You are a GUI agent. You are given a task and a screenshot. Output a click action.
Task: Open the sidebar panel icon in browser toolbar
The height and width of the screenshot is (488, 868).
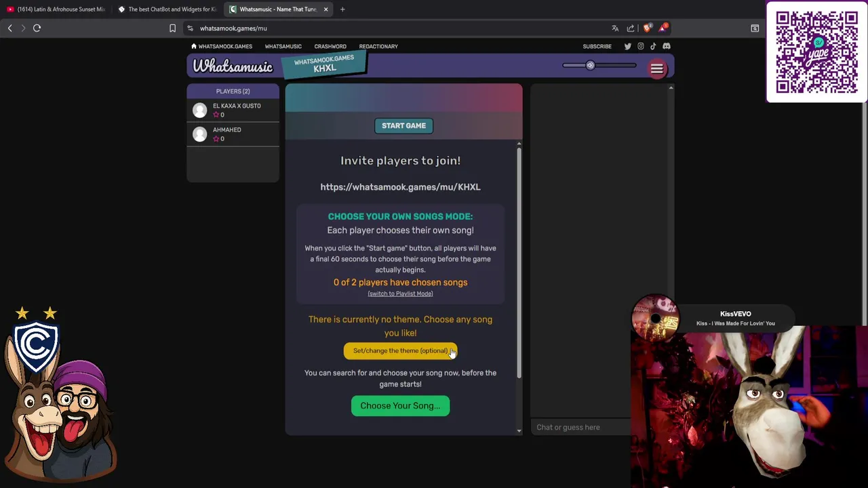coord(755,28)
